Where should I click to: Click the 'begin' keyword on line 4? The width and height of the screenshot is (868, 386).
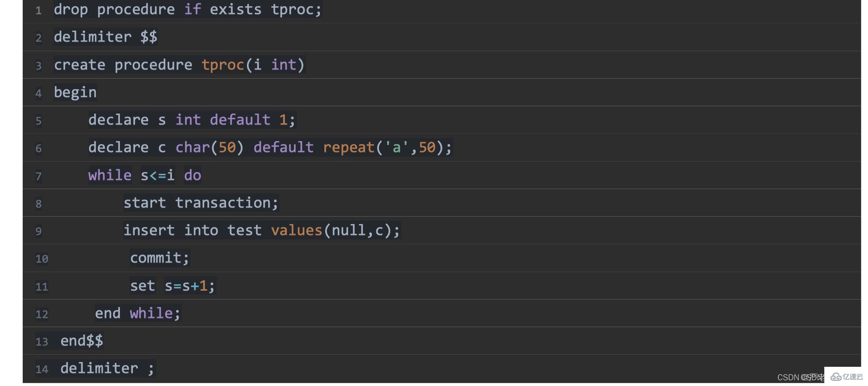click(75, 92)
